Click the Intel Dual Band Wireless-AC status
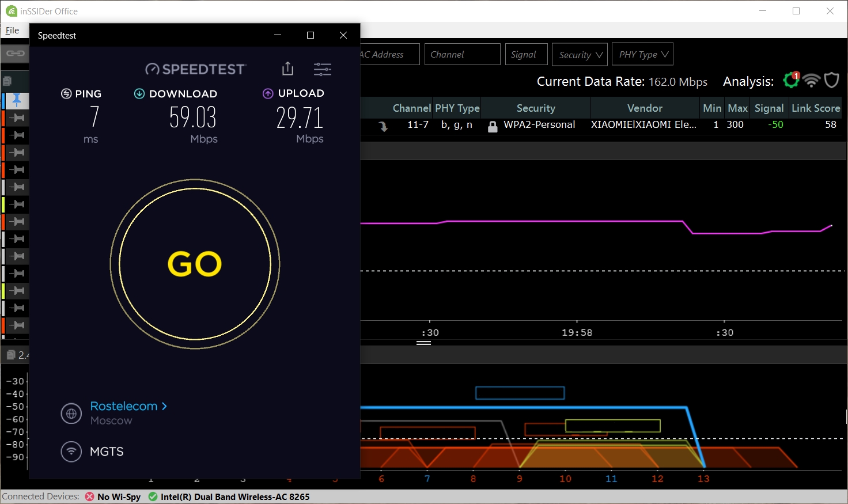848x504 pixels. click(229, 497)
